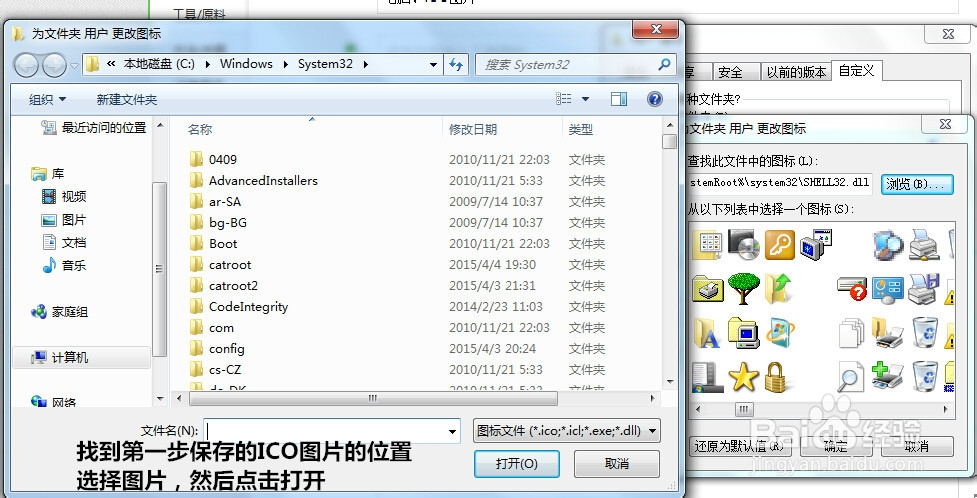The width and height of the screenshot is (977, 498).
Task: Select 视频 library in sidebar
Action: pyautogui.click(x=64, y=196)
